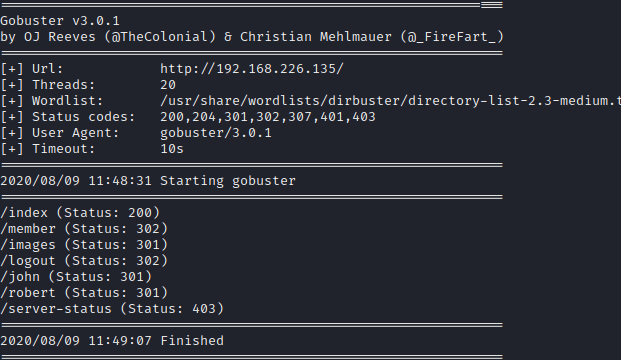This screenshot has width=621, height=360.
Task: Click the [+] marker beside Url
Action: tap(12, 69)
